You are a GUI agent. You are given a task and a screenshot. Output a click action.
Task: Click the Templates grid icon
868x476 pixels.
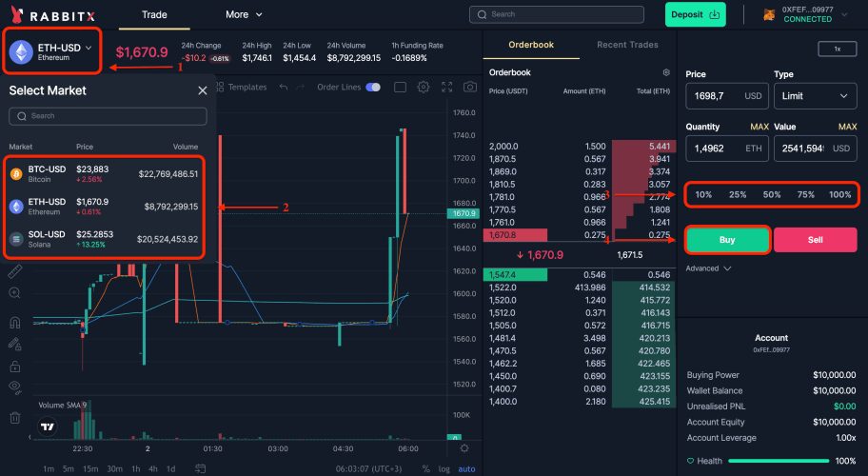tap(220, 87)
